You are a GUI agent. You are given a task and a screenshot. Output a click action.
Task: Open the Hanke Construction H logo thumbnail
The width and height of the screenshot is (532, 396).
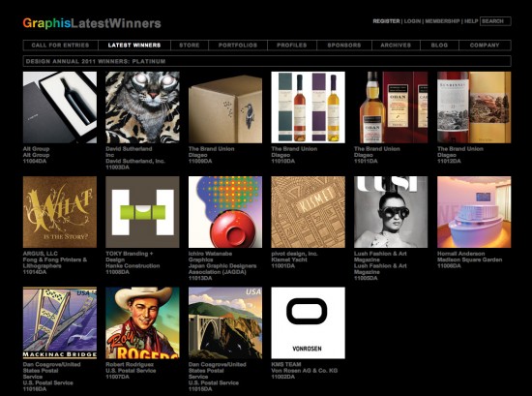(142, 212)
